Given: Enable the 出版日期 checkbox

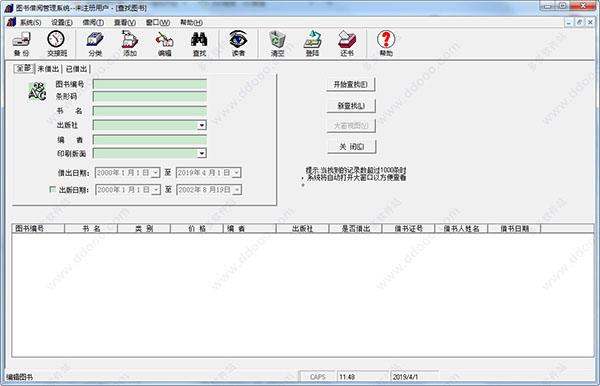Looking at the screenshot, I should coord(53,189).
